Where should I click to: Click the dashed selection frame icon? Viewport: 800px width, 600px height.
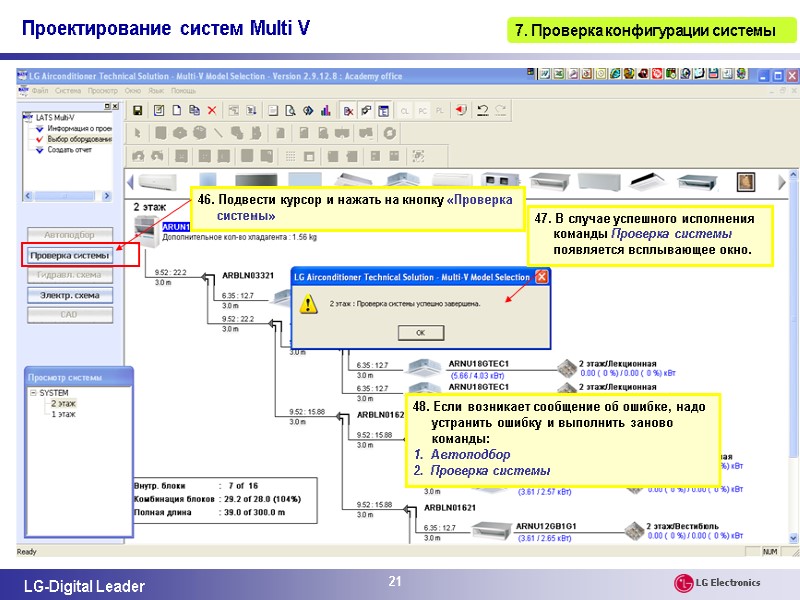pyautogui.click(x=418, y=156)
